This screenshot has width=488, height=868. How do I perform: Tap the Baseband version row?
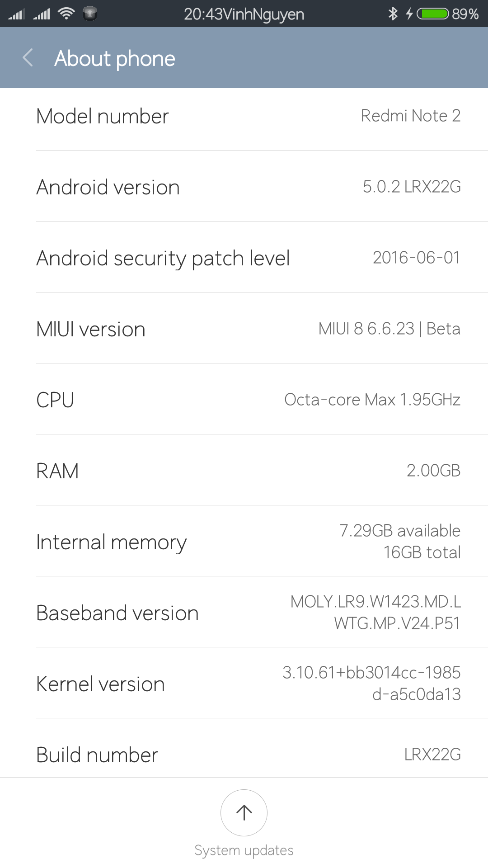[x=244, y=613]
